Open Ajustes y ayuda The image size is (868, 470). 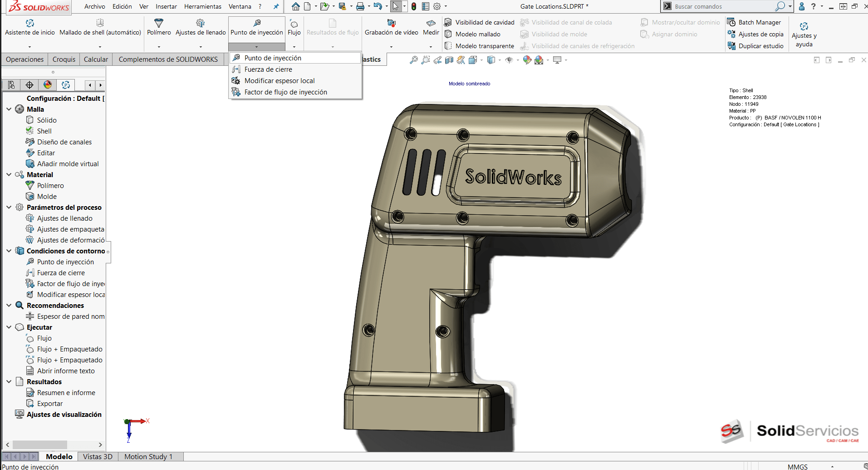(x=804, y=35)
